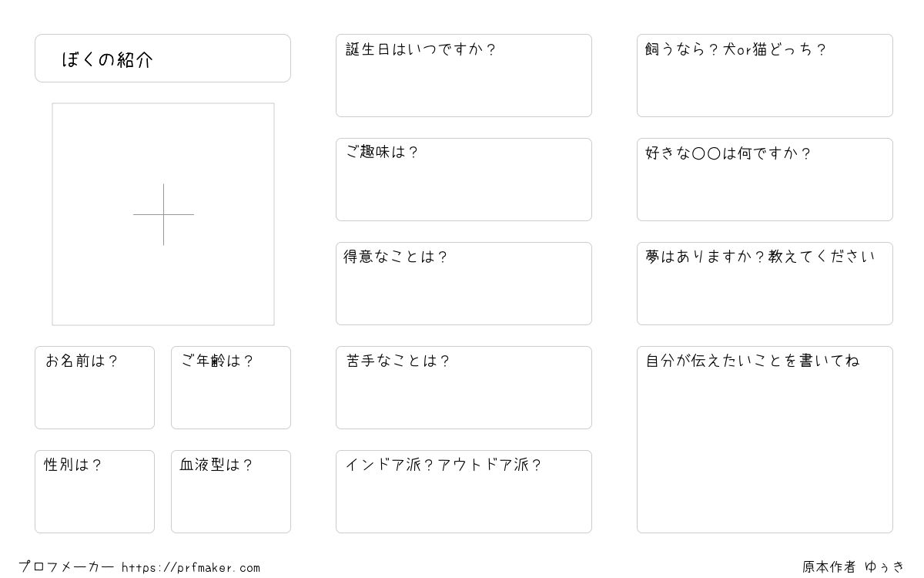Select the 飼うなら？犬or猫どっち？ box
The width and height of the screenshot is (924, 578).
tap(765, 76)
